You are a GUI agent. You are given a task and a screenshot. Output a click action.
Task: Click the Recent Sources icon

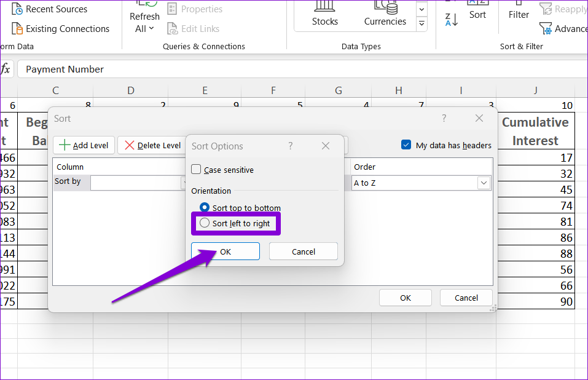(x=17, y=9)
